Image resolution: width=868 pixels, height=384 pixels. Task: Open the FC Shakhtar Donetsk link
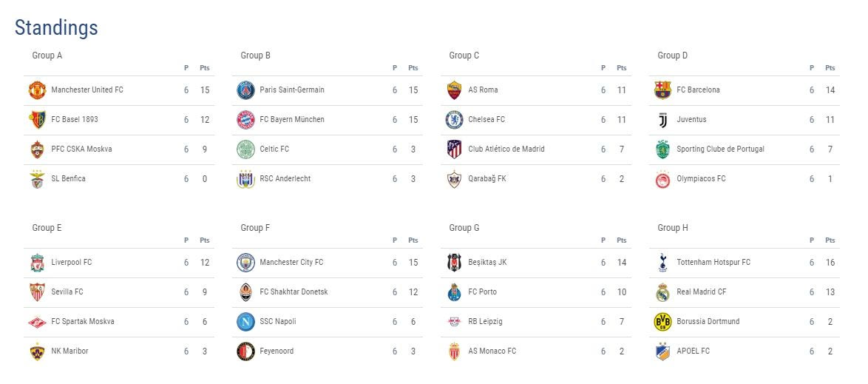[294, 292]
